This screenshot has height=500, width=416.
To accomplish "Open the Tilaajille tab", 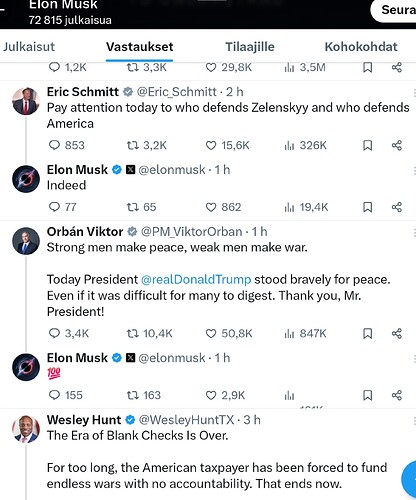I will (250, 47).
